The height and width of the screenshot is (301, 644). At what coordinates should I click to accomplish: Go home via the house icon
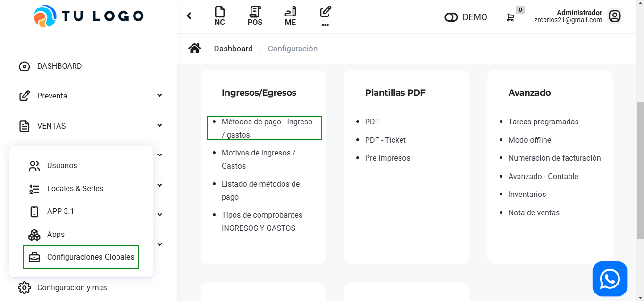pos(194,49)
